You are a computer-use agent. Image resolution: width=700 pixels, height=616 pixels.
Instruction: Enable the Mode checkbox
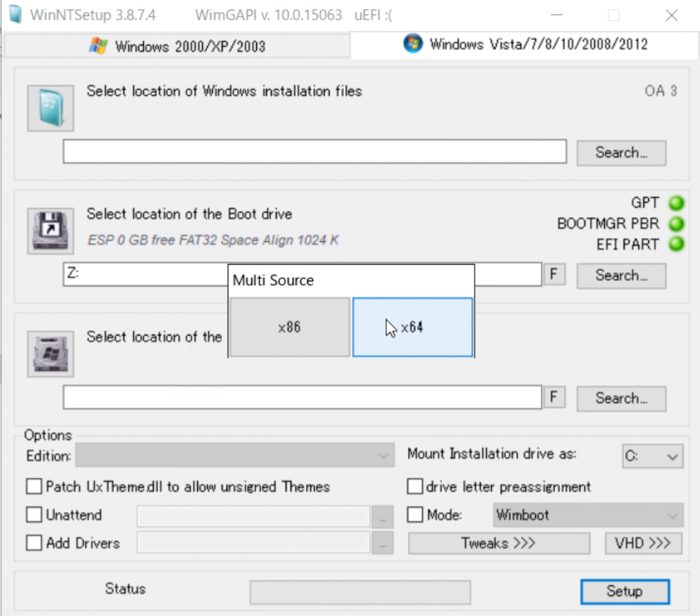click(414, 514)
